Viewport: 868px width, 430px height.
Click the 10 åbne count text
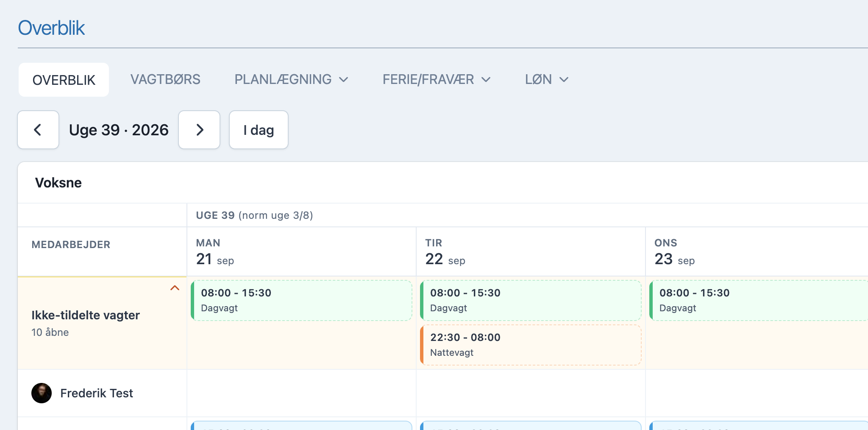(x=50, y=332)
